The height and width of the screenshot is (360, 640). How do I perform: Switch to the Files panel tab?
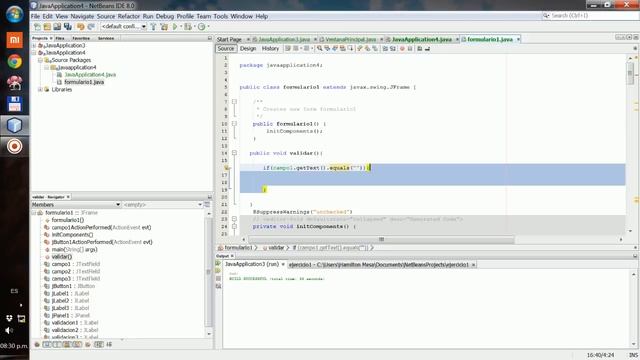coord(60,38)
